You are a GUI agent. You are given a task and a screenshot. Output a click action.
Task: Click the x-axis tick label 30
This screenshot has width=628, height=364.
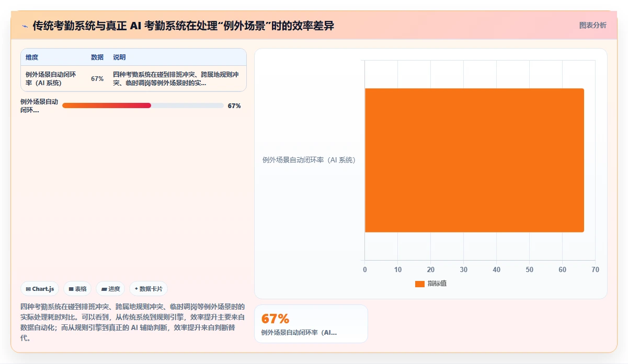463,269
